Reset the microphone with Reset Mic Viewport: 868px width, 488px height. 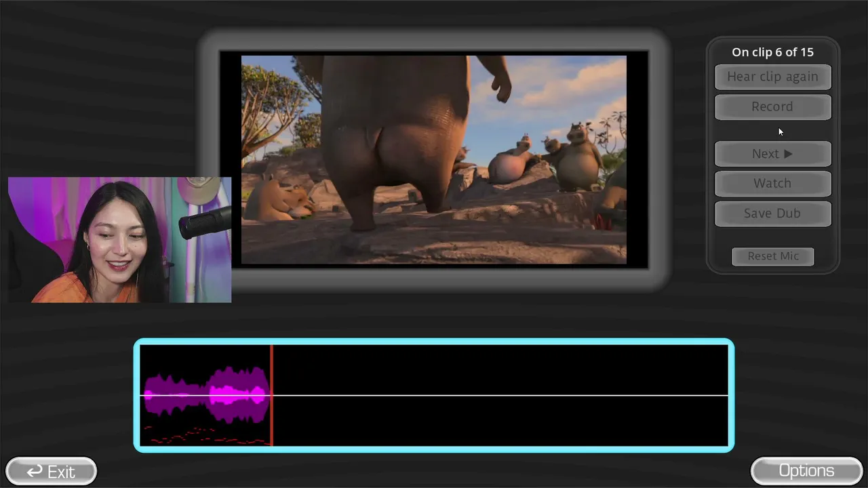[773, 256]
